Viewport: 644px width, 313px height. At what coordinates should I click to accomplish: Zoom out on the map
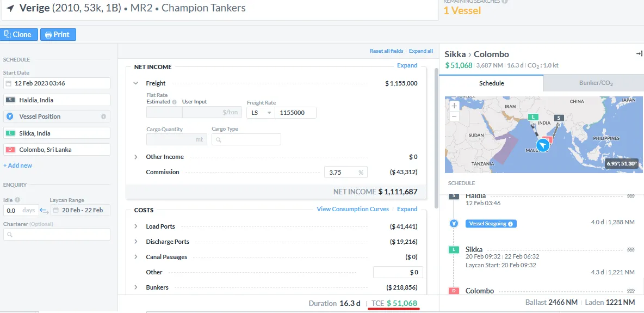tap(454, 116)
